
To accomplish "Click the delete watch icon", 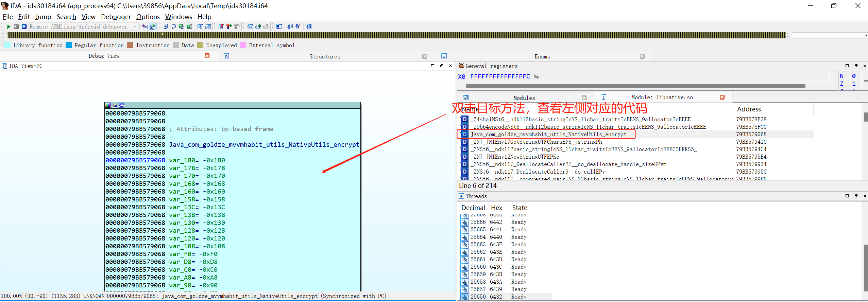I will point(266,26).
